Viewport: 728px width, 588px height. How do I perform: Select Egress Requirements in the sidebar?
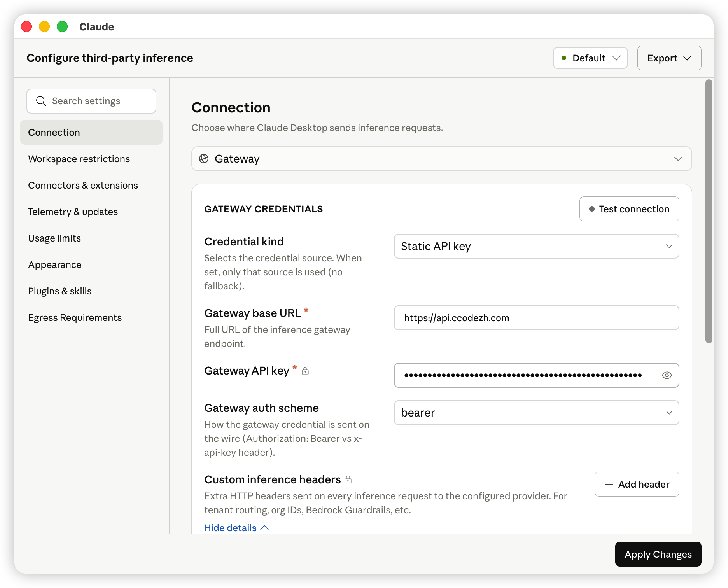tap(91, 317)
